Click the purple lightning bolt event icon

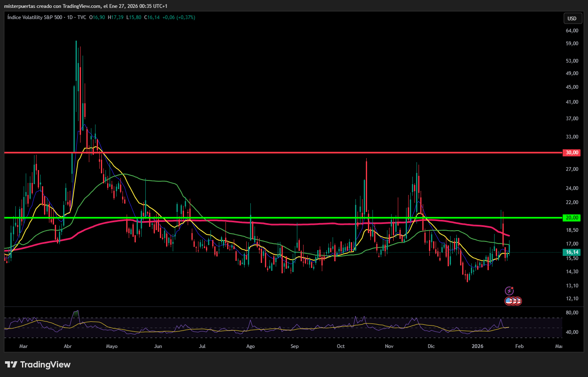[x=509, y=291]
